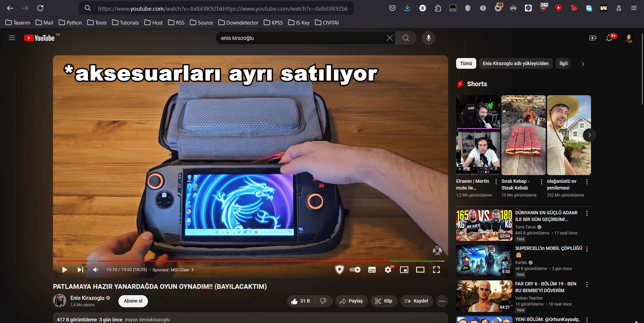The height and width of the screenshot is (323, 644).
Task: Dislike the video
Action: coord(323,301)
